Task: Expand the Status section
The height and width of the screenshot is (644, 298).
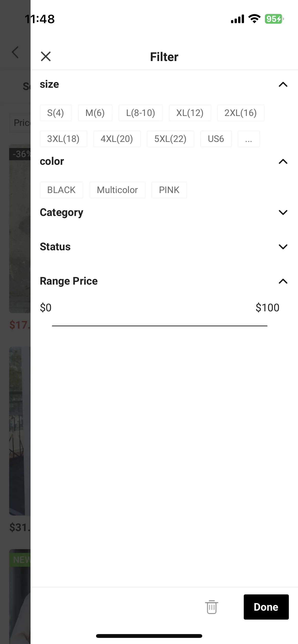Action: [x=283, y=247]
